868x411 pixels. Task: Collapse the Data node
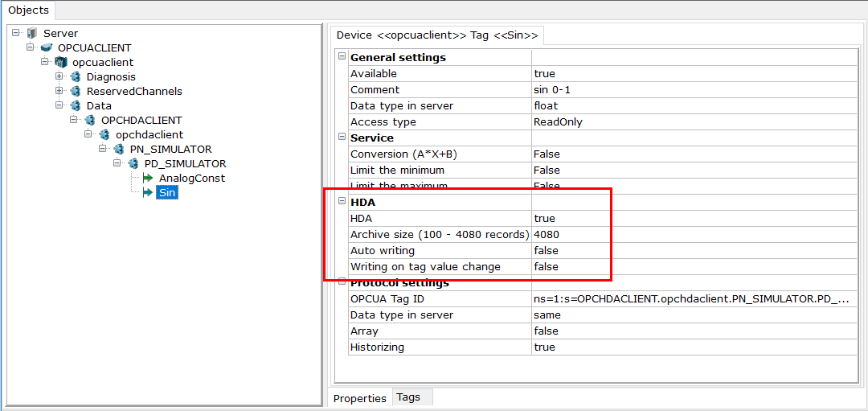tap(59, 105)
